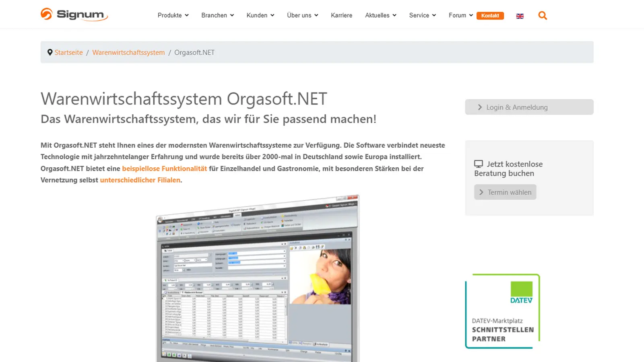Click the chevron icon in Termin wählen
The width and height of the screenshot is (644, 362).
(x=481, y=192)
